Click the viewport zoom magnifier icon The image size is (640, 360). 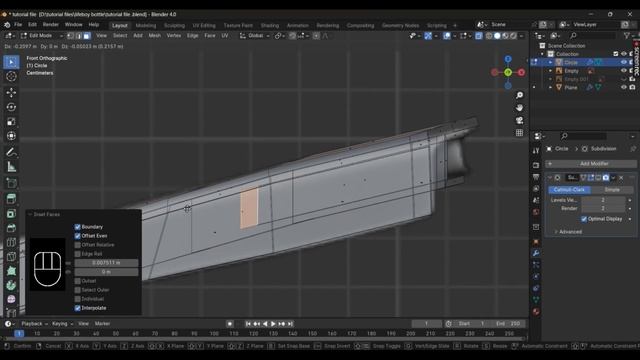pyautogui.click(x=519, y=95)
